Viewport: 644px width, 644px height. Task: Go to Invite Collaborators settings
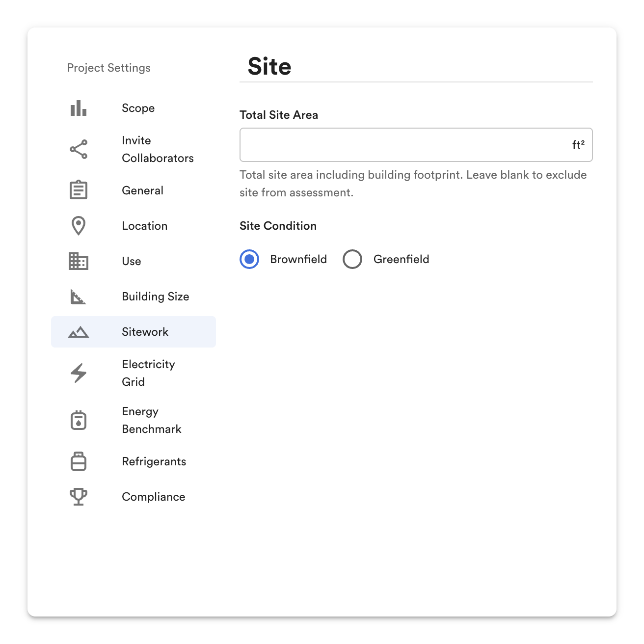click(134, 149)
